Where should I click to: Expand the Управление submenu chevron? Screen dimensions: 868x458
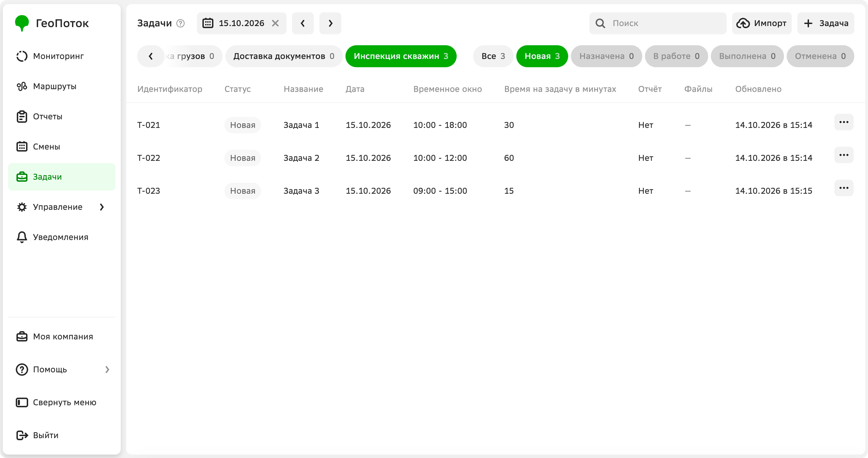click(x=102, y=207)
